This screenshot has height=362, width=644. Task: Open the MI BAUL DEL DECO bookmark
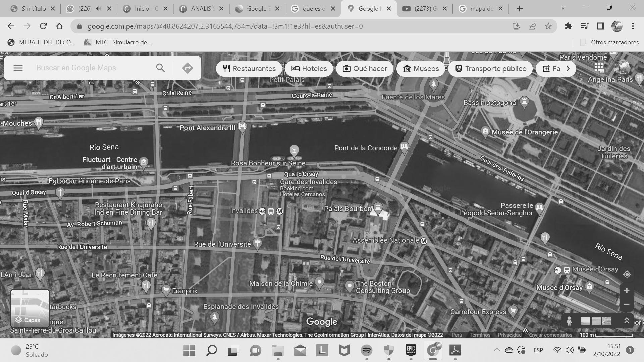click(x=42, y=42)
